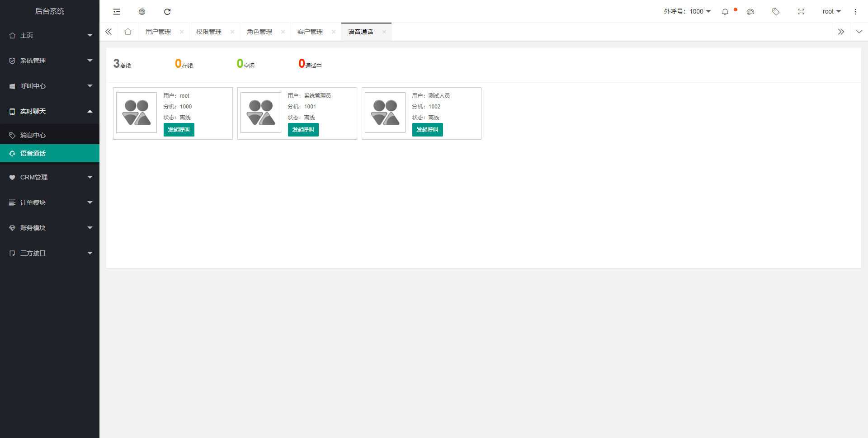
Task: Enter fullscreen mode using the expand icon
Action: click(801, 12)
